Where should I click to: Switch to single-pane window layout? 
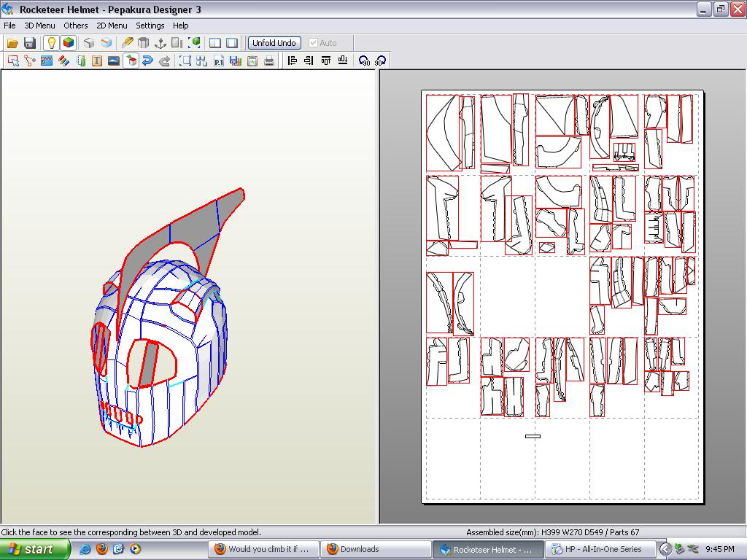tap(232, 43)
